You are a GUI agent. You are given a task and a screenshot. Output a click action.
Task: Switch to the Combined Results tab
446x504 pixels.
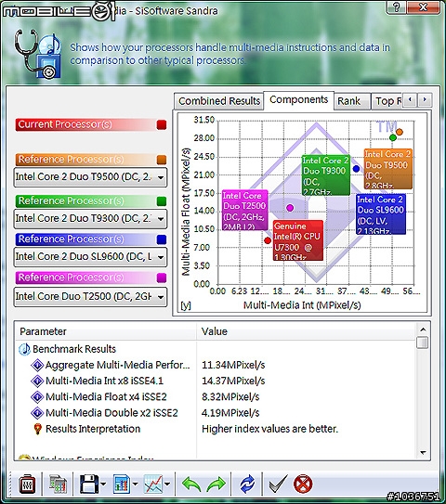[x=219, y=101]
